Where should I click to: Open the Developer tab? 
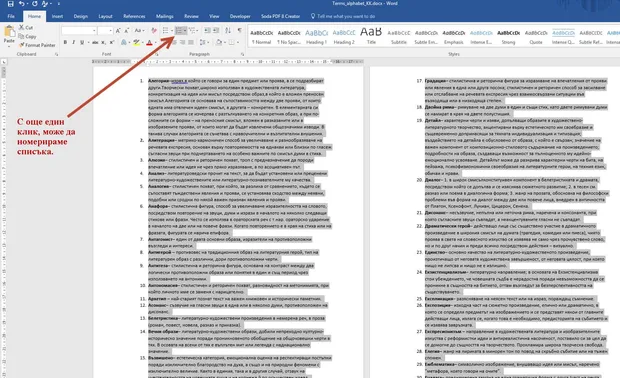pos(240,16)
